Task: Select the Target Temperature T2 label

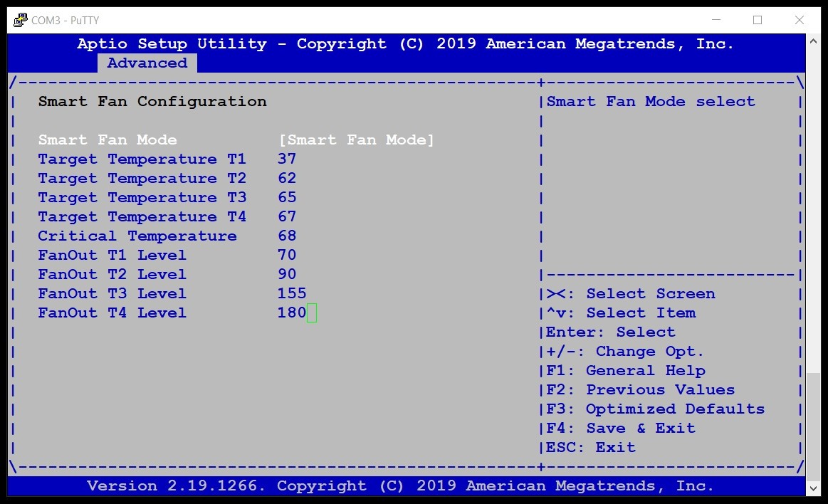Action: [x=142, y=179]
